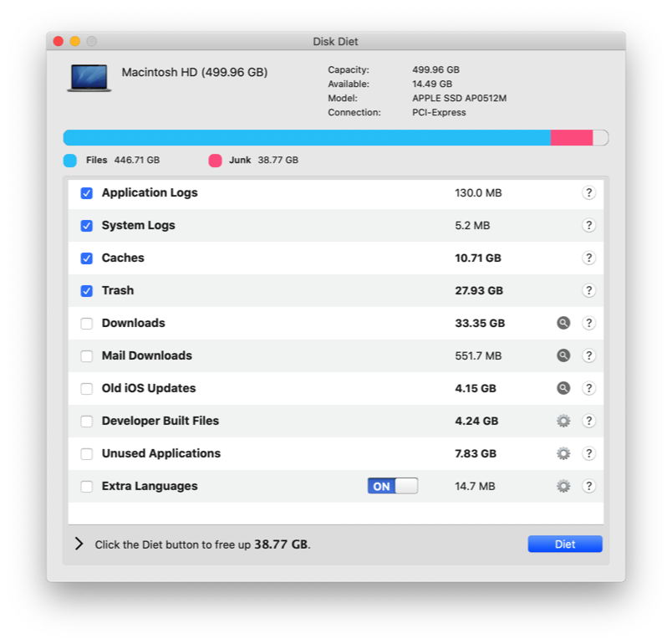Click the Macintosh HD laptop icon
Image resolution: width=672 pixels, height=644 pixels.
[x=89, y=78]
